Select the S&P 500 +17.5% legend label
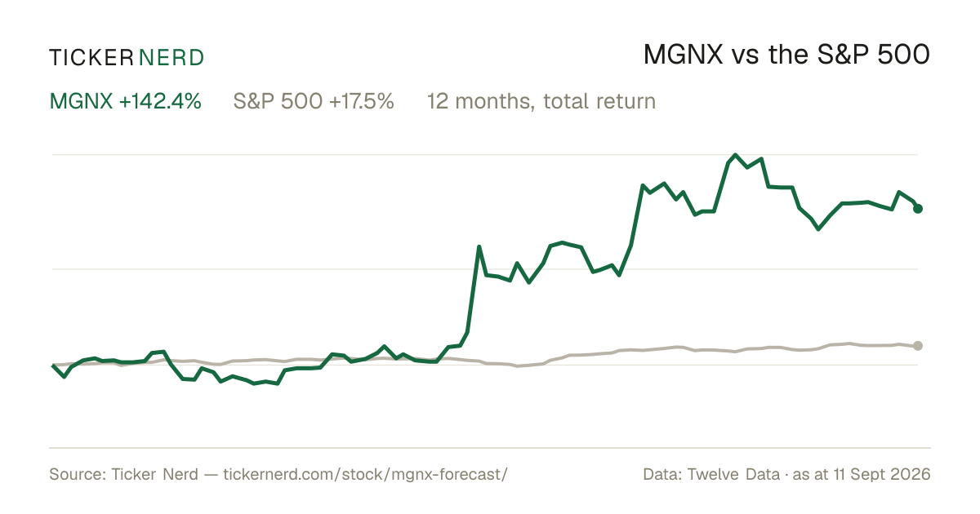Image resolution: width=980 pixels, height=514 pixels. click(314, 101)
